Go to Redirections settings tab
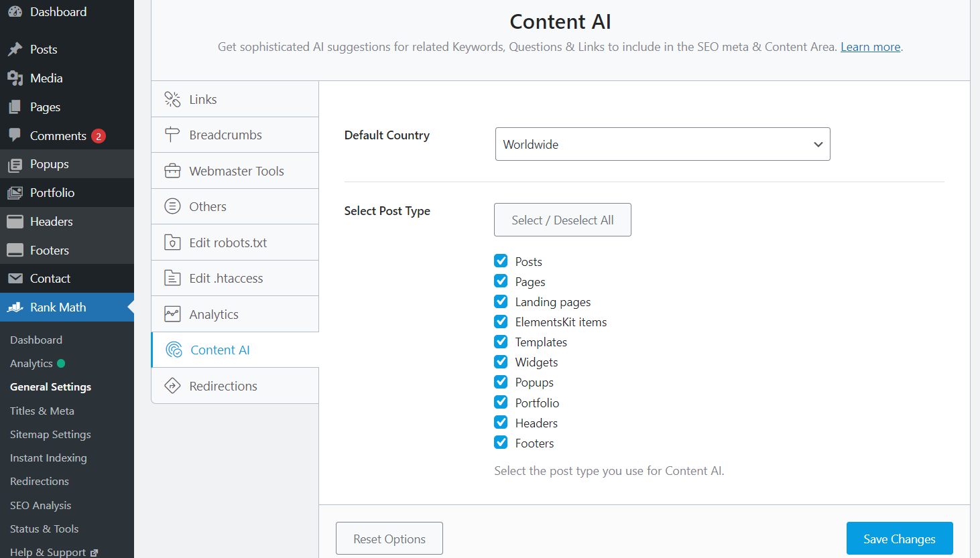The height and width of the screenshot is (558, 980). pyautogui.click(x=235, y=386)
